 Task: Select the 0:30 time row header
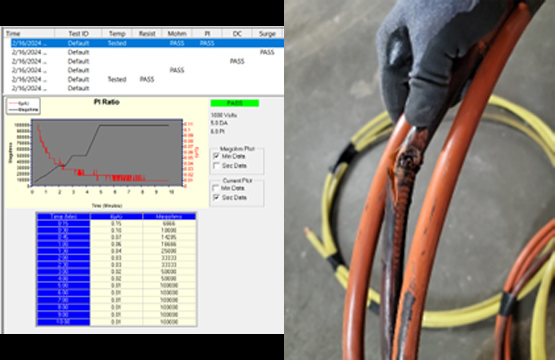click(x=63, y=230)
